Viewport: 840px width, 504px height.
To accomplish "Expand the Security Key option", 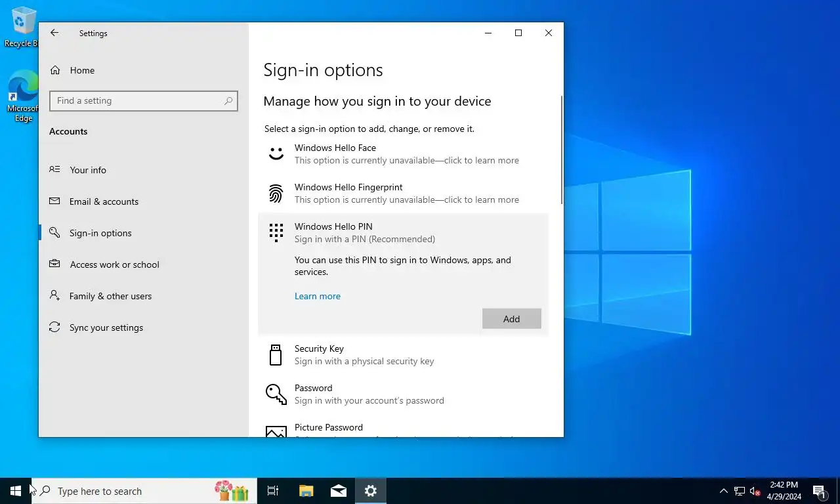I will pyautogui.click(x=403, y=355).
